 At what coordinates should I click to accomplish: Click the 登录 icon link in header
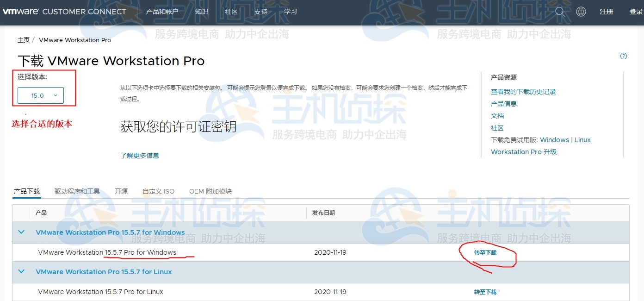pos(635,12)
